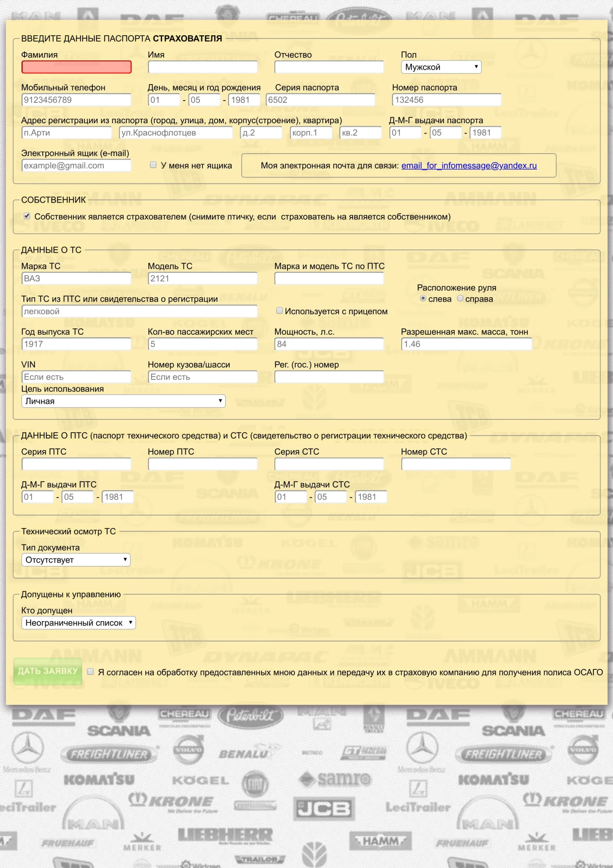The width and height of the screenshot is (613, 868).
Task: Focus the 'Мощность, л.с.' field
Action: coord(329,344)
